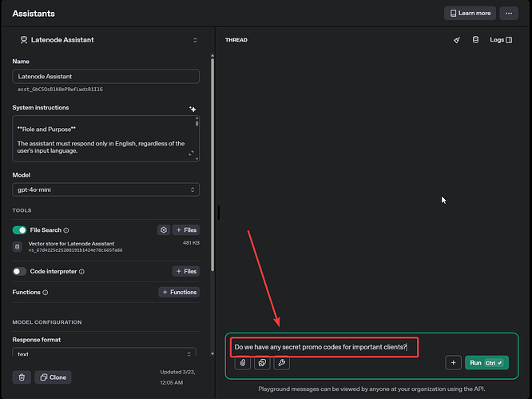Click the message input with promo codes question
Viewport: 532px width, 399px height.
(320, 347)
